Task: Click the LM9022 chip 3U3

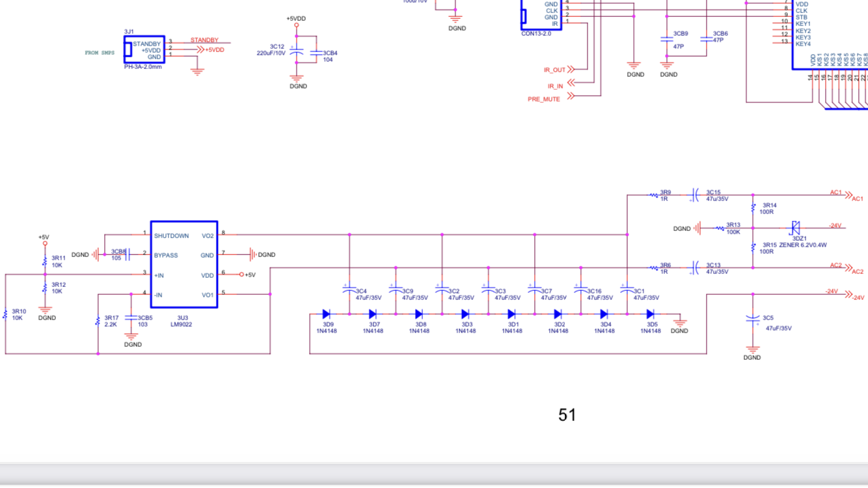Action: [184, 265]
